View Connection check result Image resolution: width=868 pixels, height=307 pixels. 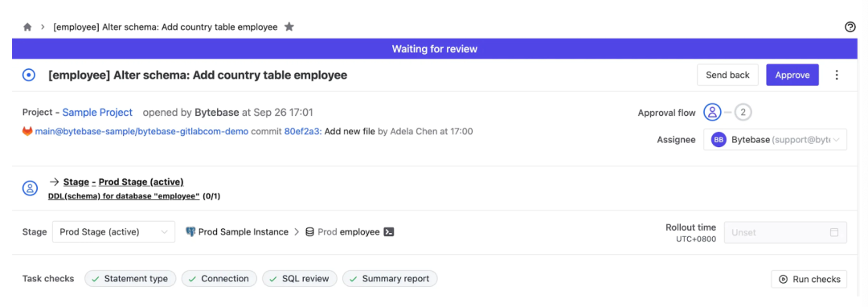coord(219,279)
